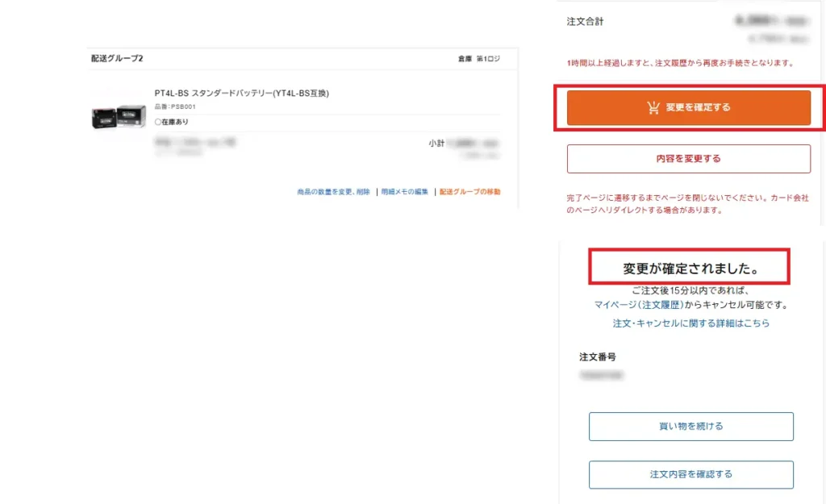Open the マイページ(注文履歴) link
826x504 pixels.
coord(639,306)
